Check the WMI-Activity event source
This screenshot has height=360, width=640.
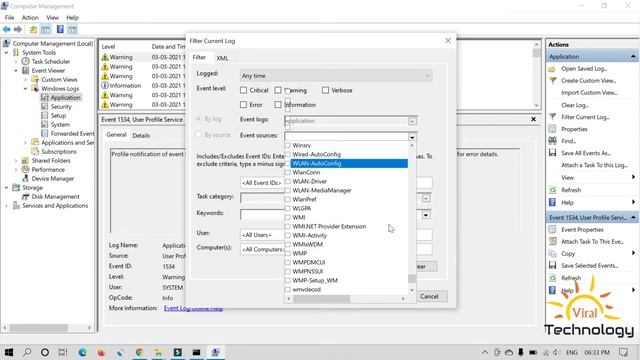(288, 236)
